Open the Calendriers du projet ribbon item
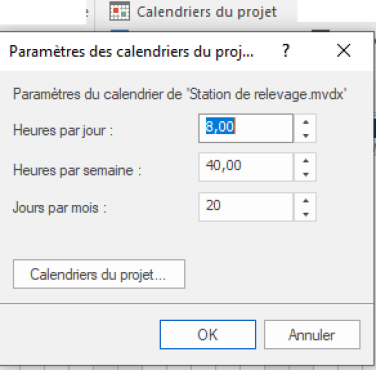This screenshot has height=370, width=376. (196, 12)
